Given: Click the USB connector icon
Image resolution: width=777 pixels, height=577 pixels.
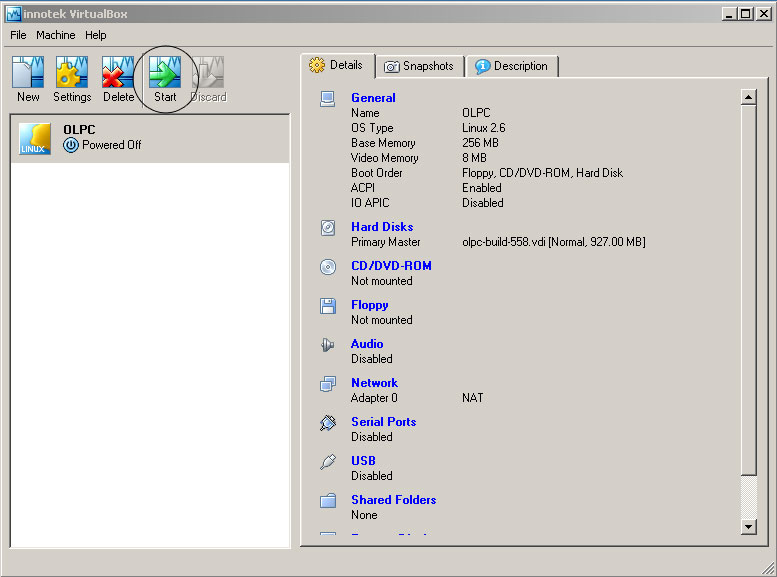Looking at the screenshot, I should 328,462.
